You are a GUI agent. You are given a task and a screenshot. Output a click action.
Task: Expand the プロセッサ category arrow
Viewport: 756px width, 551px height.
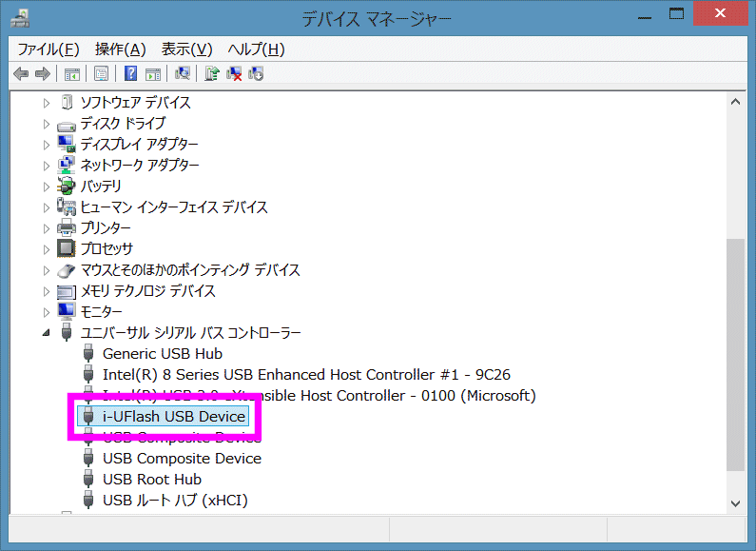46,249
